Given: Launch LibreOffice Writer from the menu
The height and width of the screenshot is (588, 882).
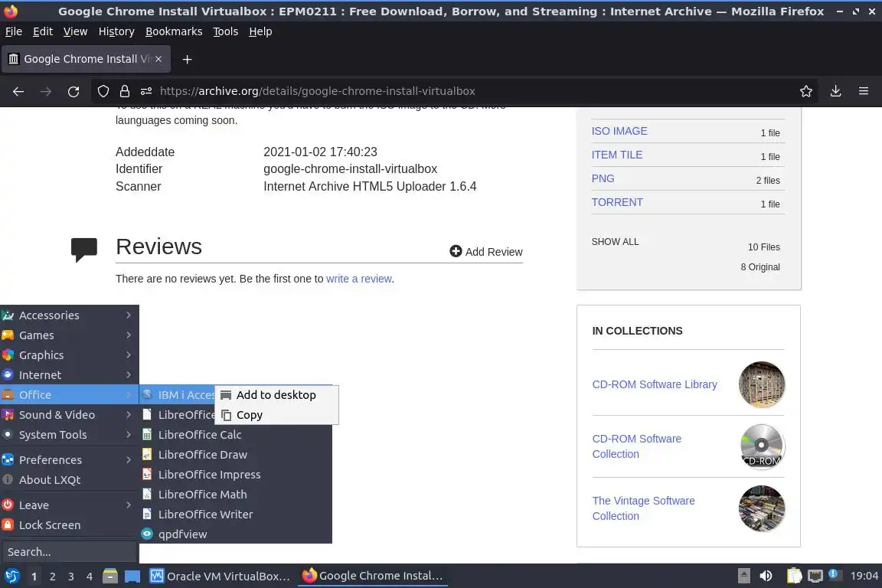Looking at the screenshot, I should [x=235, y=514].
